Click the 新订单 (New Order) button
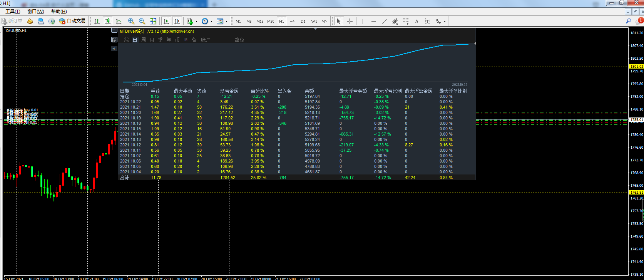This screenshot has height=280, width=644. click(12, 21)
